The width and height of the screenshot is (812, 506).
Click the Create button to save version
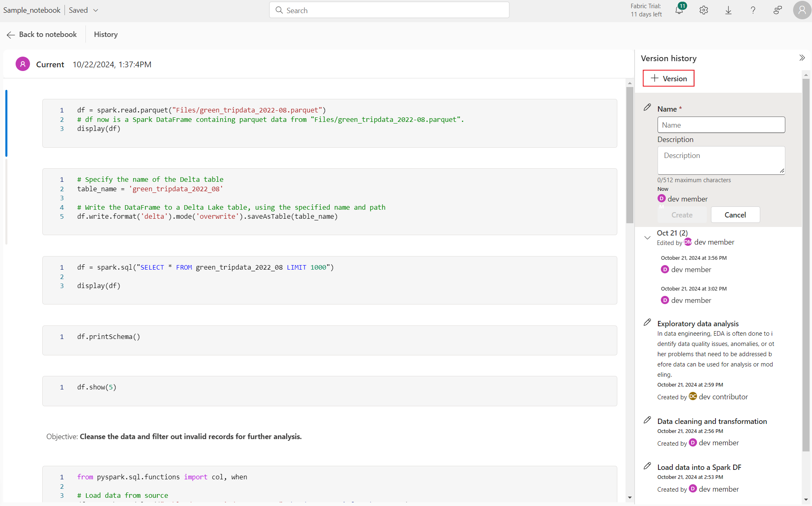click(682, 215)
